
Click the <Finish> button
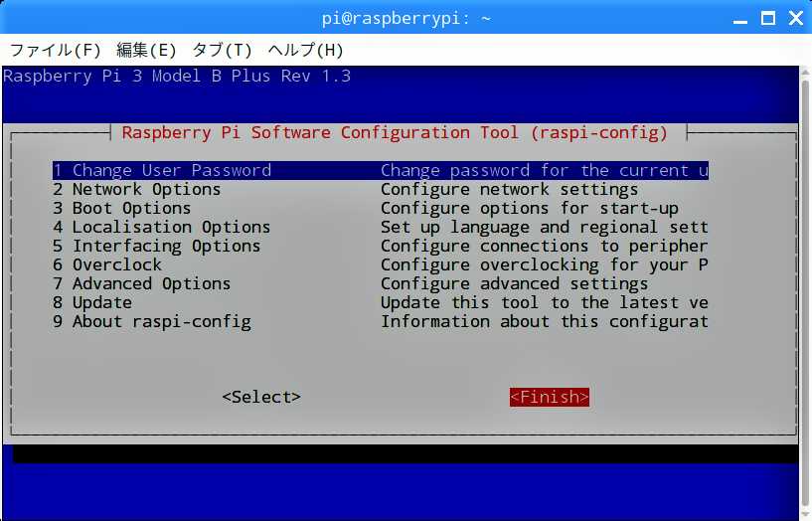(x=550, y=398)
